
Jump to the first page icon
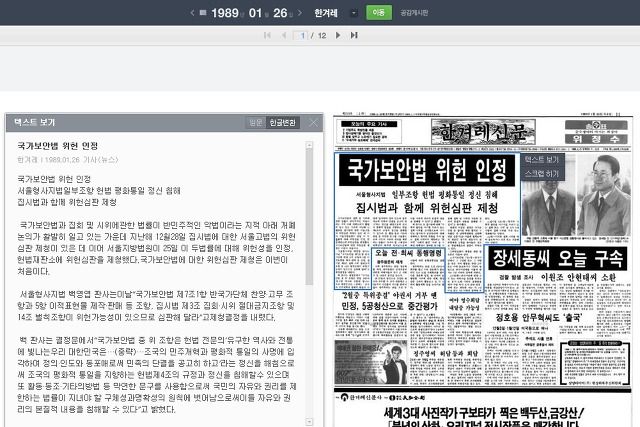click(x=267, y=36)
